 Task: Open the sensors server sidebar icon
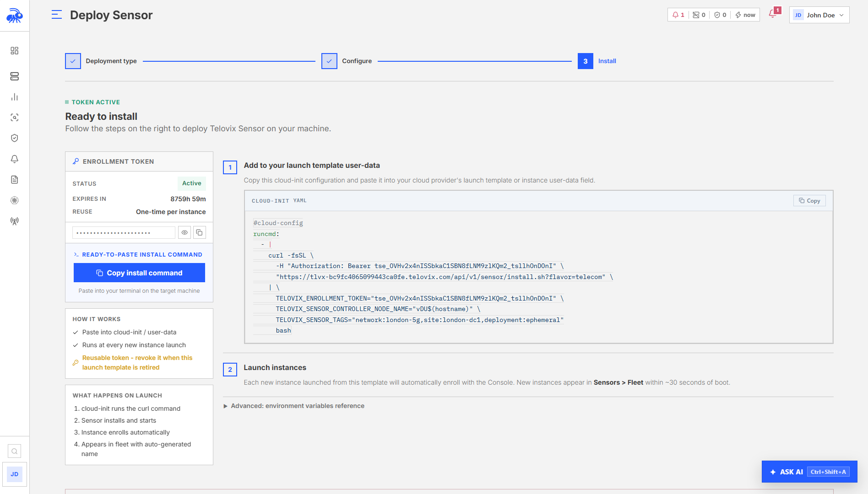pyautogui.click(x=15, y=76)
